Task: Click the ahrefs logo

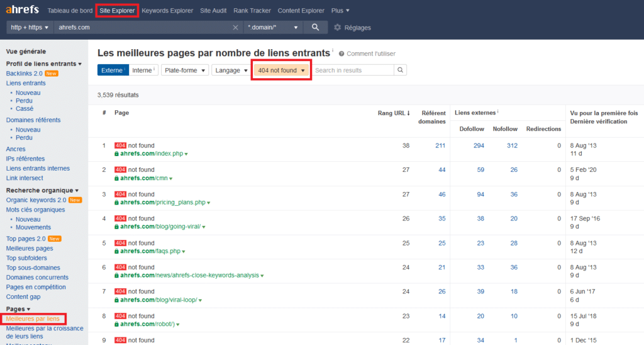Action: click(22, 10)
